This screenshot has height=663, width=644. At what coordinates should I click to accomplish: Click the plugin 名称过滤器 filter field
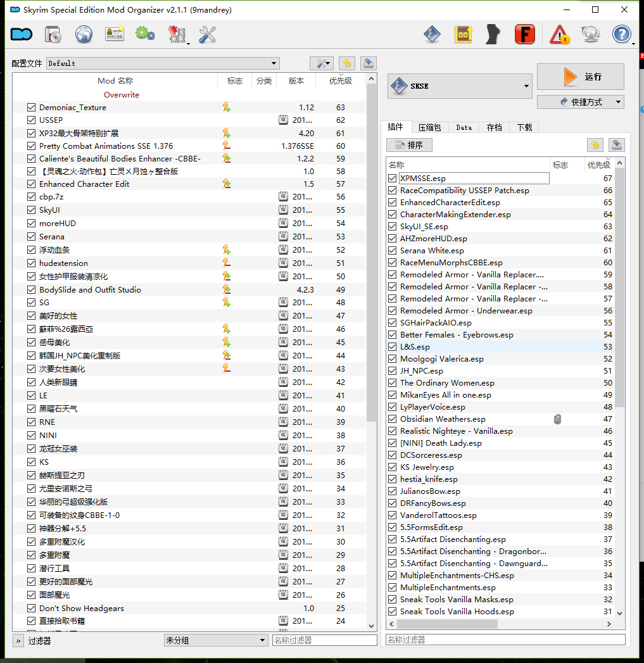click(x=505, y=640)
